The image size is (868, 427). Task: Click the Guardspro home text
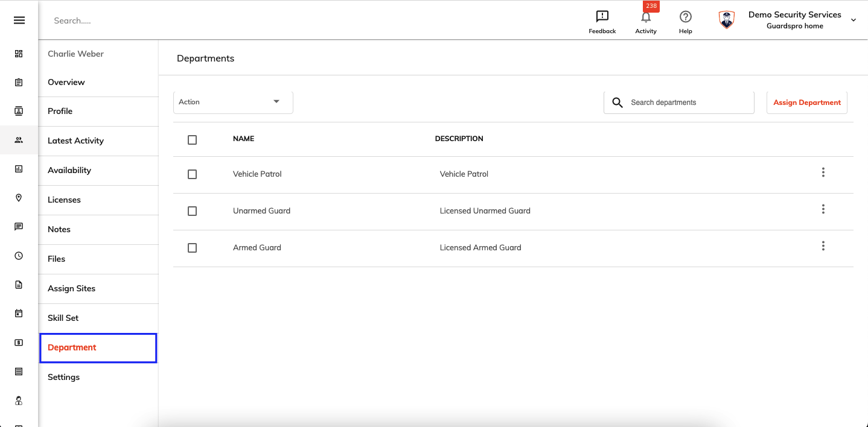(795, 26)
